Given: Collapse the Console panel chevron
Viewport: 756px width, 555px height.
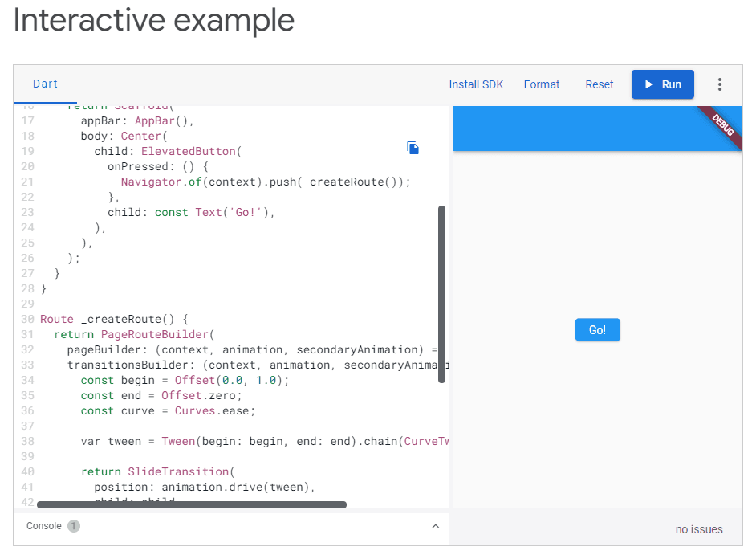Looking at the screenshot, I should click(436, 526).
